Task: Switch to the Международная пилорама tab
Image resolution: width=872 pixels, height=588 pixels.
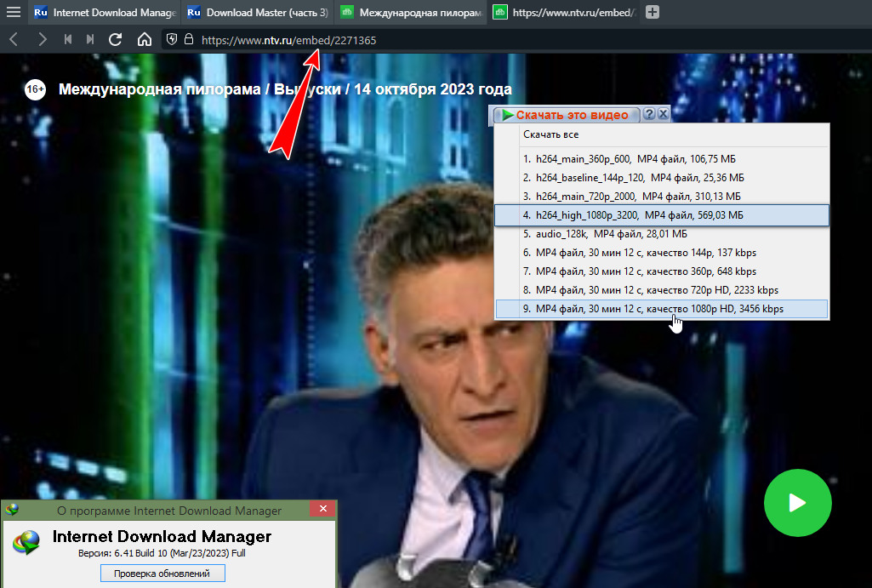Action: pos(410,12)
